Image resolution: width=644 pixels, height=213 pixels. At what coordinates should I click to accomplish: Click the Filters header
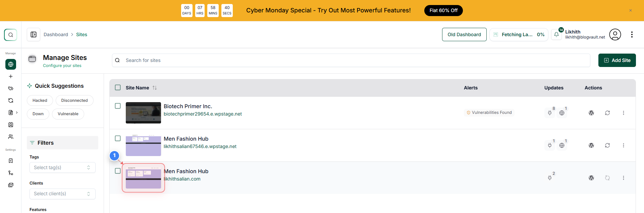pyautogui.click(x=62, y=143)
